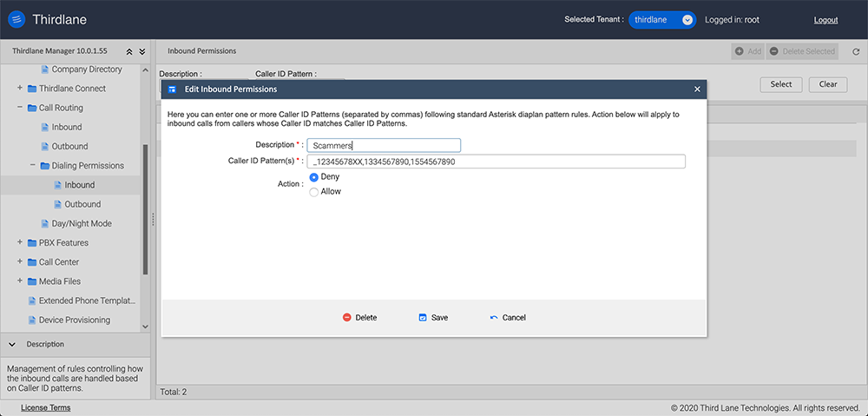The height and width of the screenshot is (416, 868).
Task: Click the Thirdlane Manager 10.0.1.55 header
Action: pos(59,51)
